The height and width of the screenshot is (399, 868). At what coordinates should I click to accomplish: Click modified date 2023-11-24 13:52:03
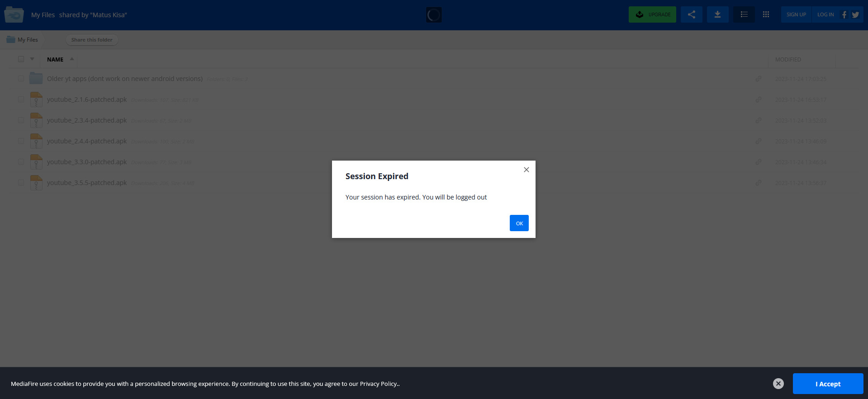pyautogui.click(x=801, y=121)
